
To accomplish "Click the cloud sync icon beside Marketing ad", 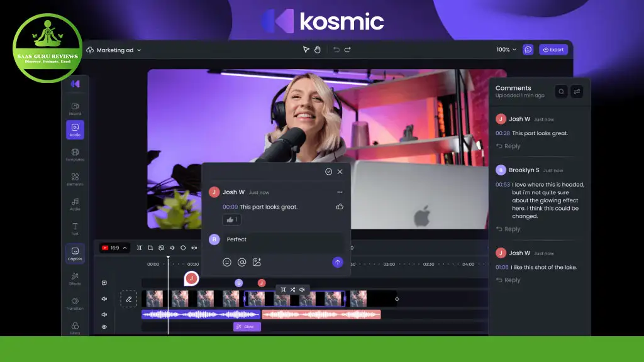I will pyautogui.click(x=90, y=50).
